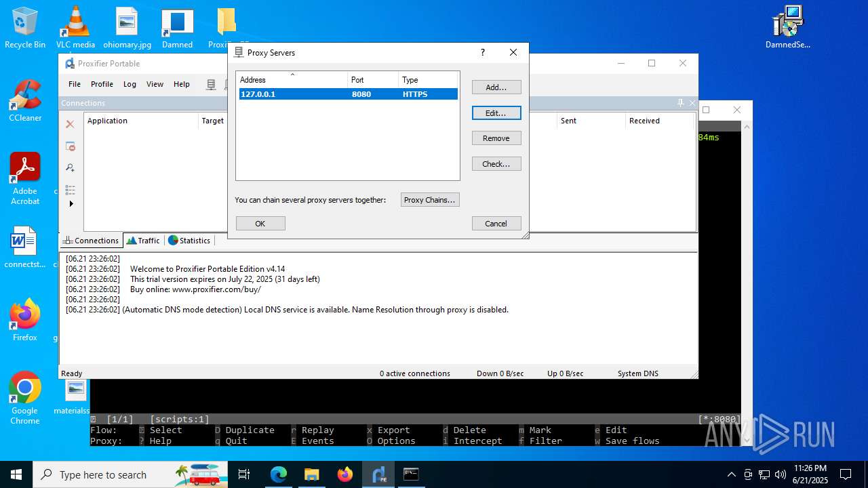The image size is (868, 488).
Task: Open the VLC media player desktop icon
Action: (75, 27)
